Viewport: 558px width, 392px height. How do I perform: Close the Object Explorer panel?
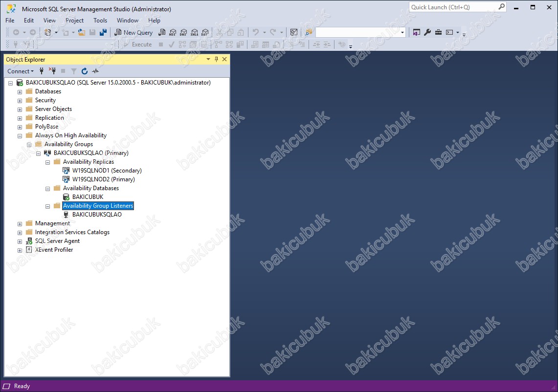point(224,60)
